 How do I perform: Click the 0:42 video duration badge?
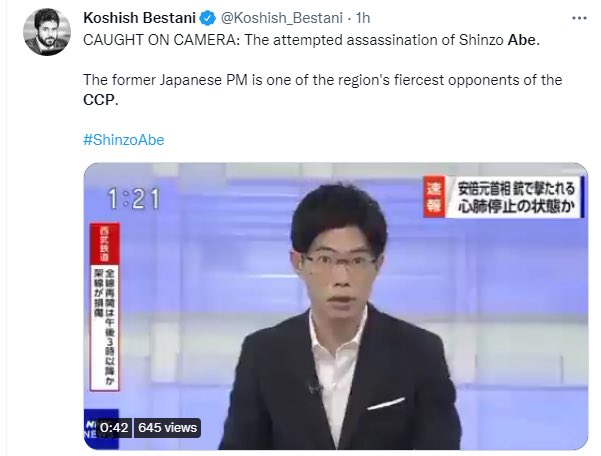point(114,428)
